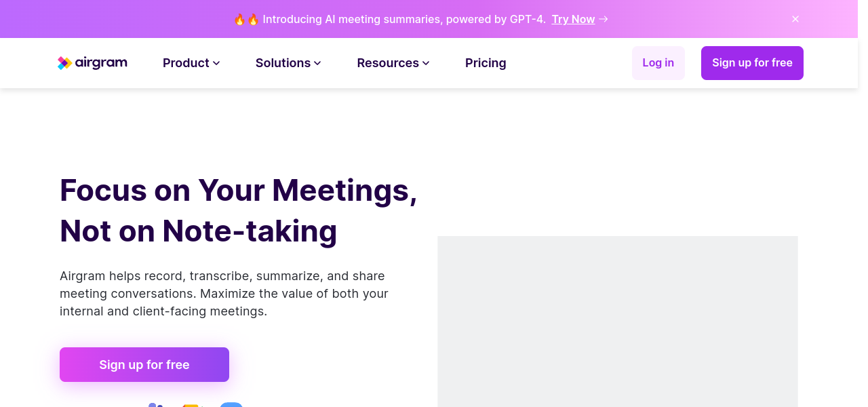Follow the Try Now link

(x=573, y=19)
